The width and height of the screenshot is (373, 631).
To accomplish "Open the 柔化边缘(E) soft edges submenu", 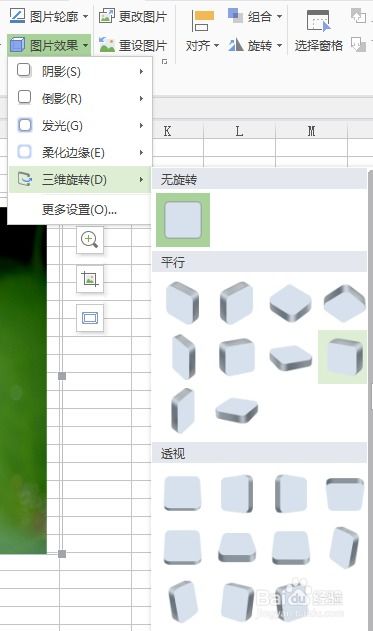I will coord(80,153).
